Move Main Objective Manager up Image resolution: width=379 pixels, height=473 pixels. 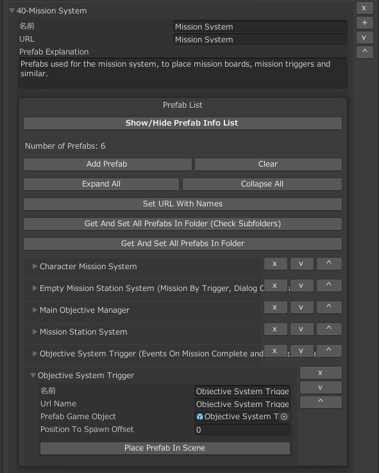(329, 307)
